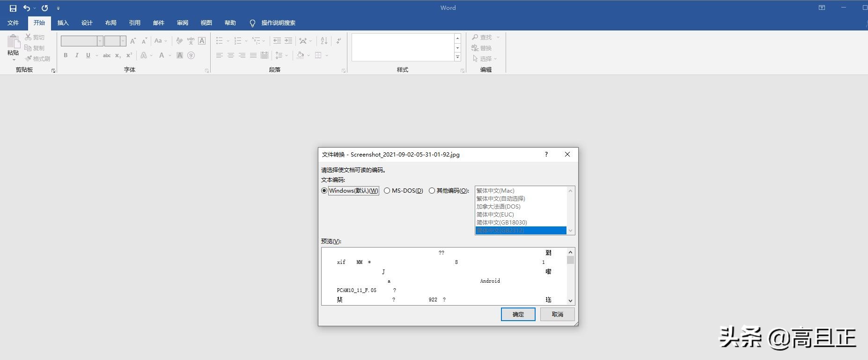Click 替换 in the editing group
868x360 pixels.
(482, 48)
